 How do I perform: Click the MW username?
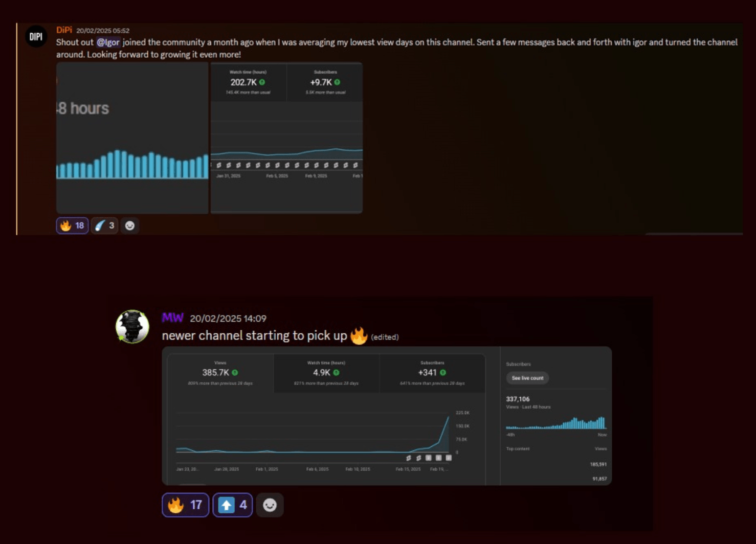[x=172, y=318]
